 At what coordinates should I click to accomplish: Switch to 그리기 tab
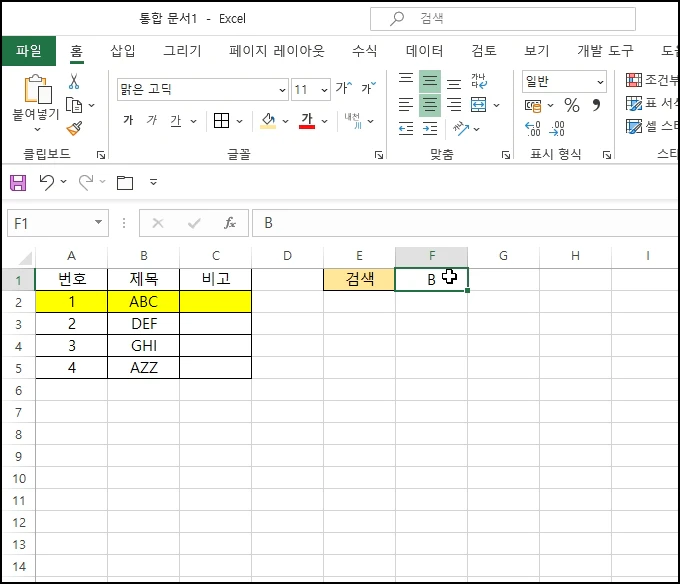182,51
